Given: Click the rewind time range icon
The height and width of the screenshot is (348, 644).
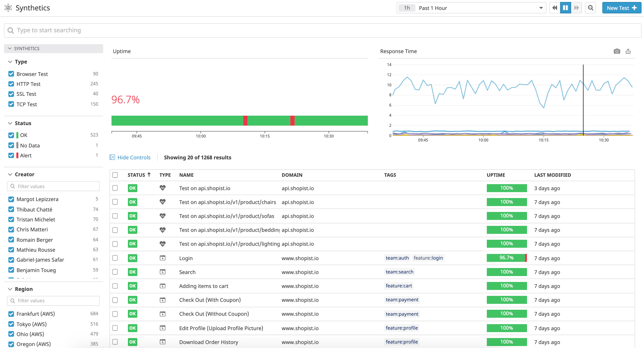Looking at the screenshot, I should pos(555,8).
